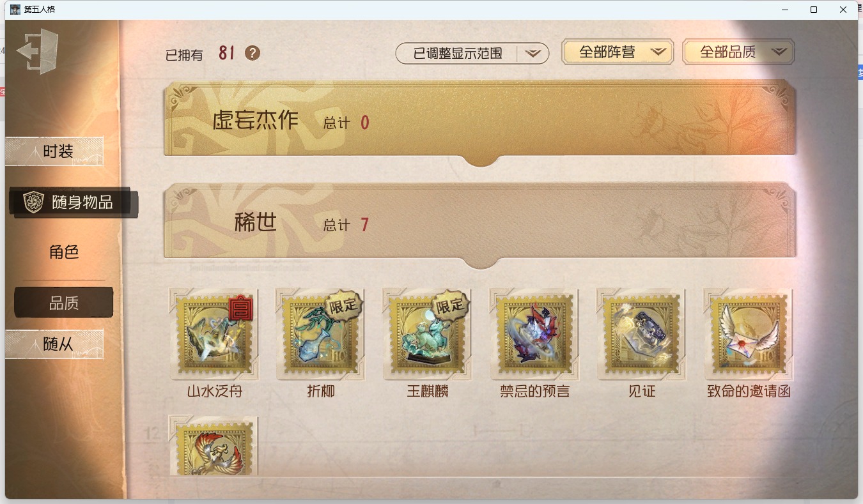Select the 见证 accessory stamp
Viewport: 863px width, 504px height.
tap(641, 334)
